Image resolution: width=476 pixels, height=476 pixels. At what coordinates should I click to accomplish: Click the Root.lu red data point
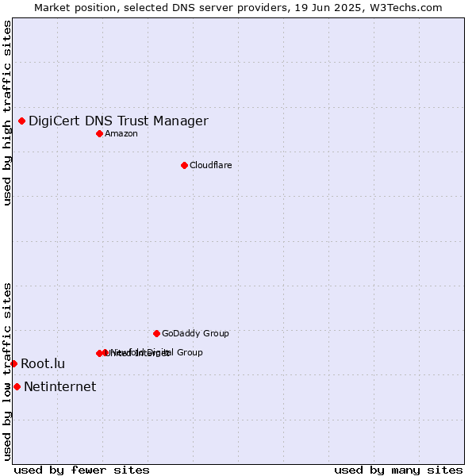click(x=14, y=363)
